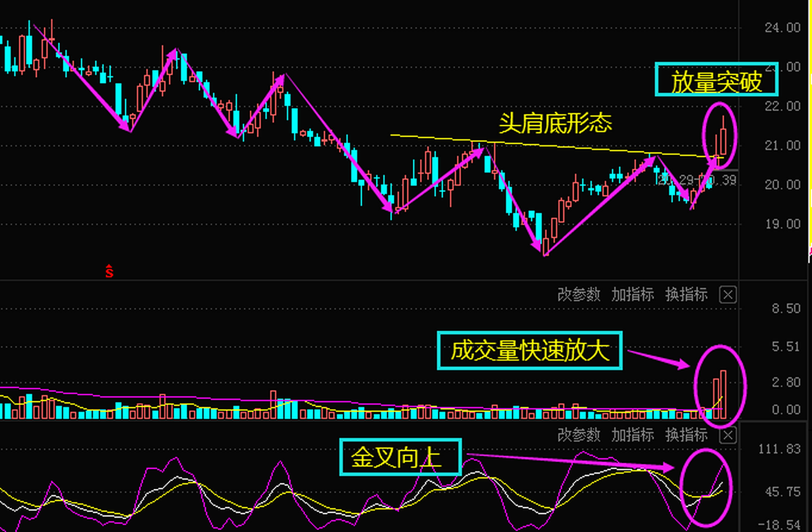
Task: Click 换指标 in the bottom oscillator panel
Action: click(686, 435)
